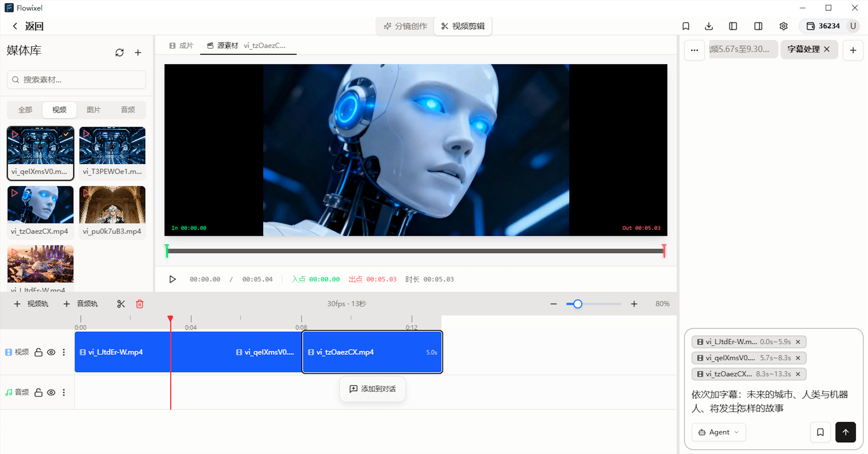Viewport: 868px width, 454px height.
Task: Toggle the right sidebar panel icon
Action: [x=758, y=26]
